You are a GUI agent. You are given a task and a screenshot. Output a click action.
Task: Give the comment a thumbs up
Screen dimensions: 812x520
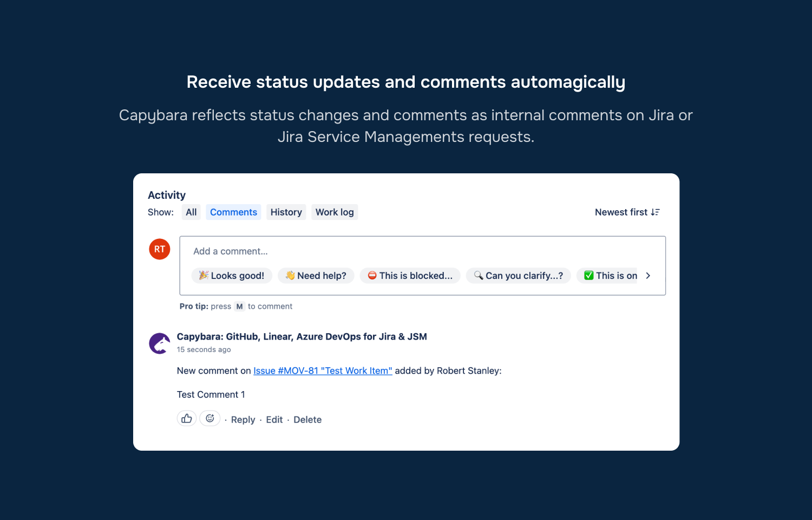tap(186, 418)
